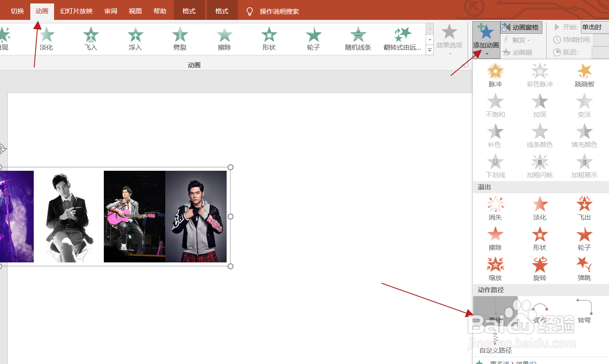Select the 不饱和 desaturate effect
The height and width of the screenshot is (364, 609).
[495, 105]
